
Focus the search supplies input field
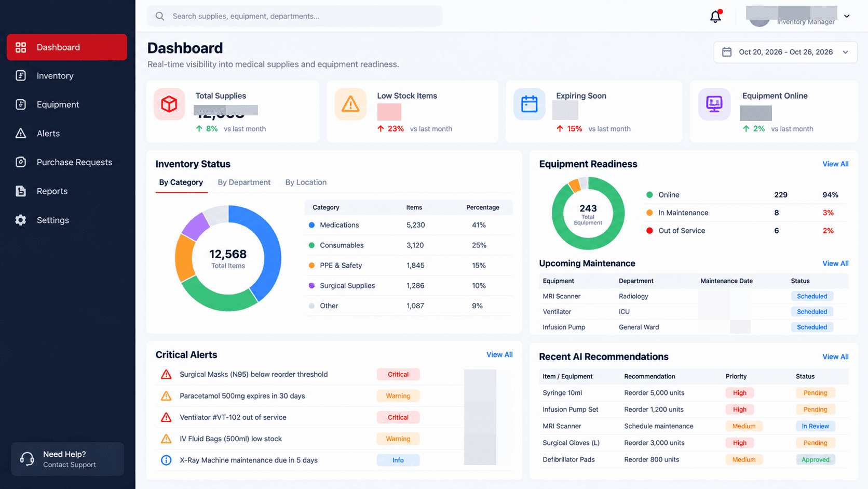tap(295, 16)
